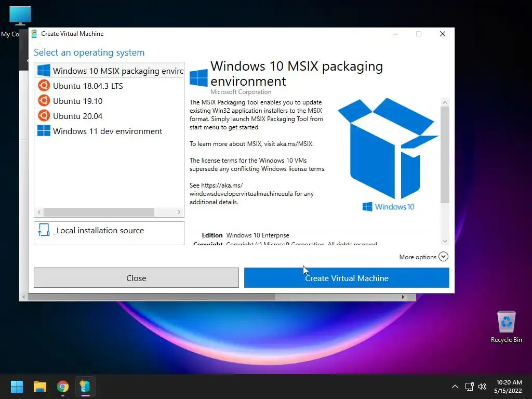Open the Windows Start menu
This screenshot has height=399, width=532.
[x=17, y=387]
